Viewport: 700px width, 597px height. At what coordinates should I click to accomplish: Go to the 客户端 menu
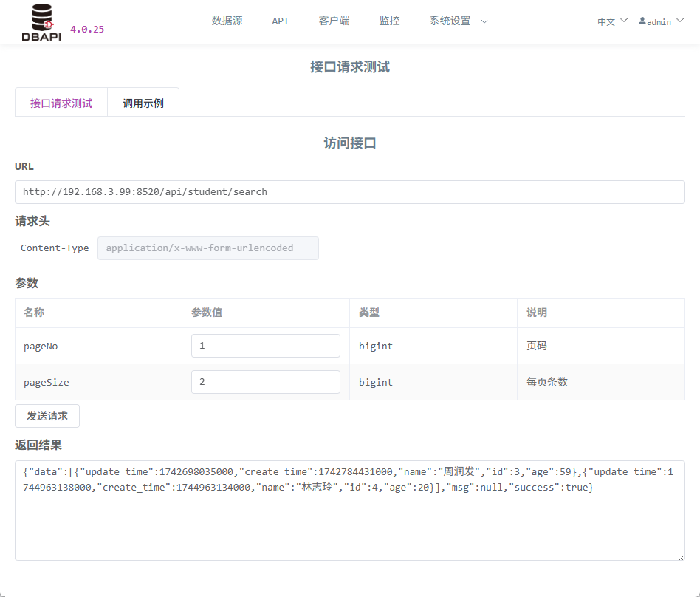pos(334,21)
